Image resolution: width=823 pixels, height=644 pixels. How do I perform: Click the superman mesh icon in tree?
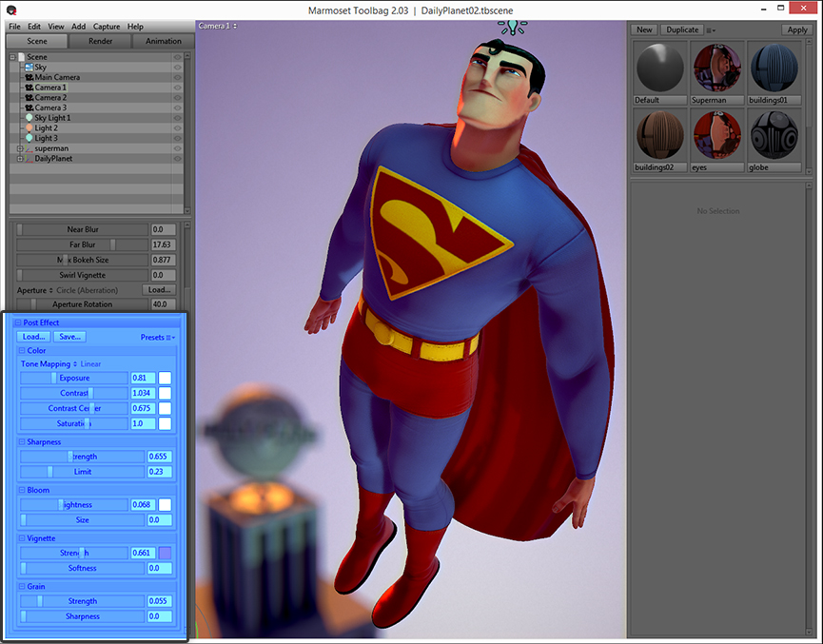coord(29,148)
